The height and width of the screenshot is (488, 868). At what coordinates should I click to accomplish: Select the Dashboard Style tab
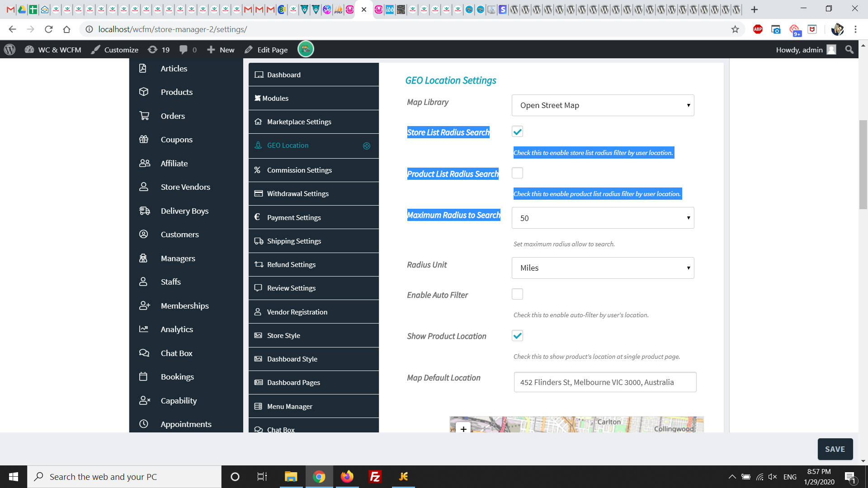[314, 359]
